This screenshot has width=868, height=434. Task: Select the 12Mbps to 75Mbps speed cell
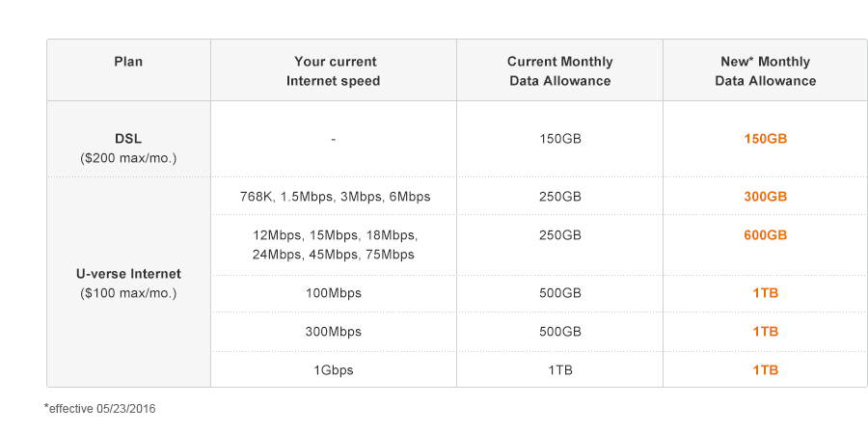334,245
